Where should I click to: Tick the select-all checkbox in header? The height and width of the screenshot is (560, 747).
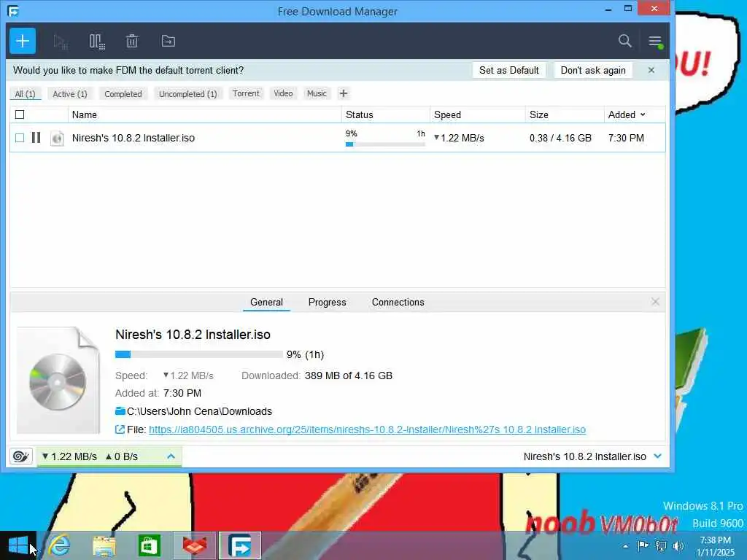(20, 114)
